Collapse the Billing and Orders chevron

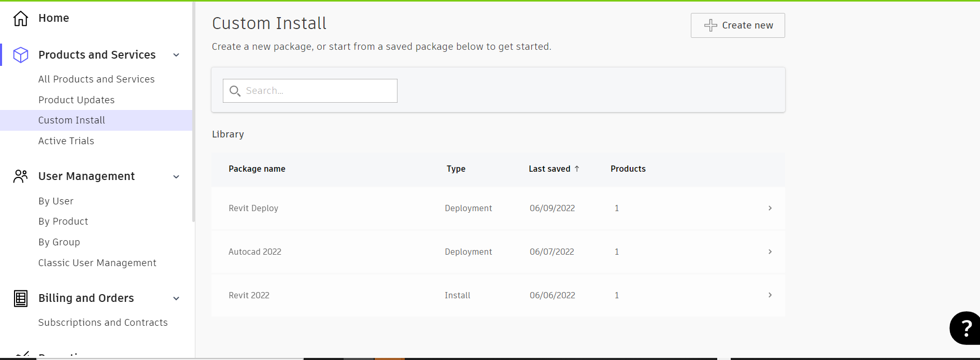point(176,298)
